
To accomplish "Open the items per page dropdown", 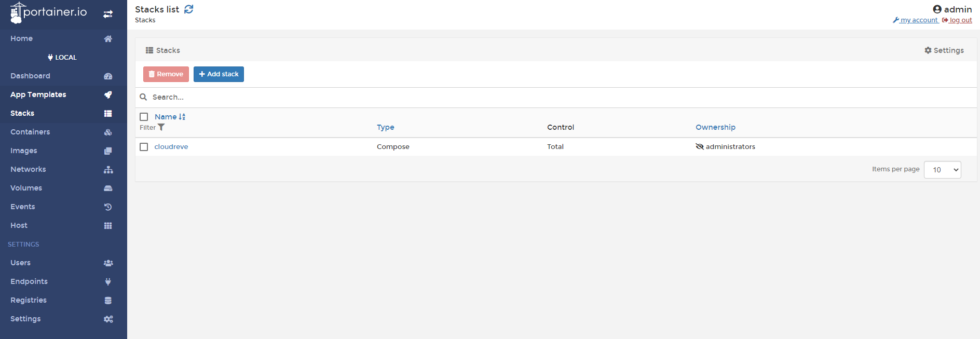I will pos(942,170).
